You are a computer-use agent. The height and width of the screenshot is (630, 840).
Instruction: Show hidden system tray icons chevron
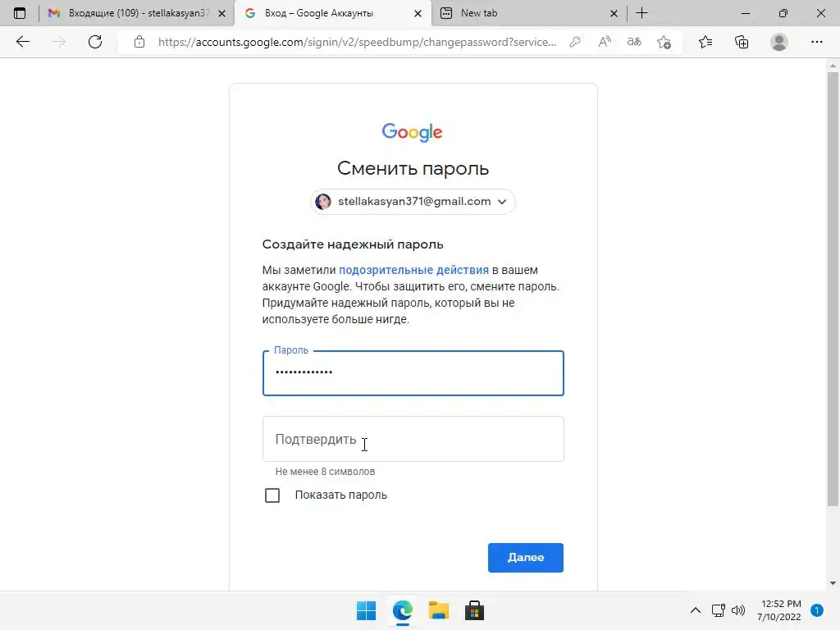(696, 610)
